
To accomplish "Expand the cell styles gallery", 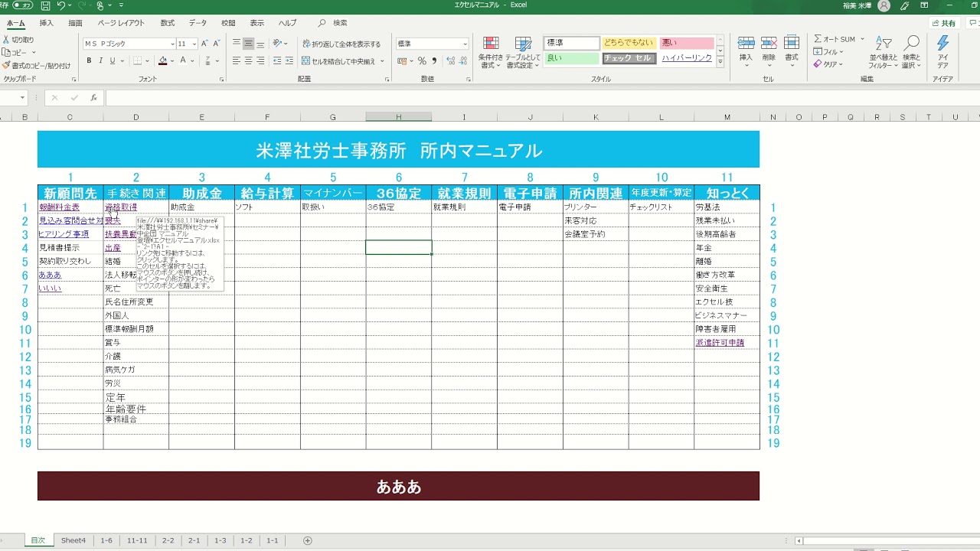I will [x=720, y=64].
